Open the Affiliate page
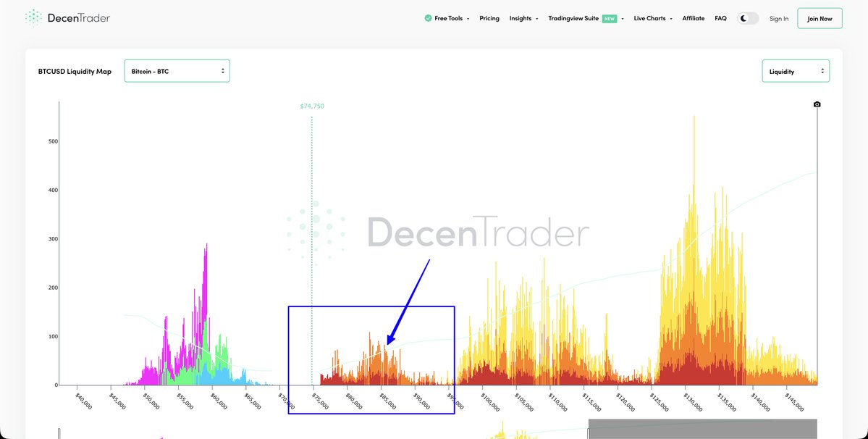Screen dimensions: 868x439 coord(693,18)
